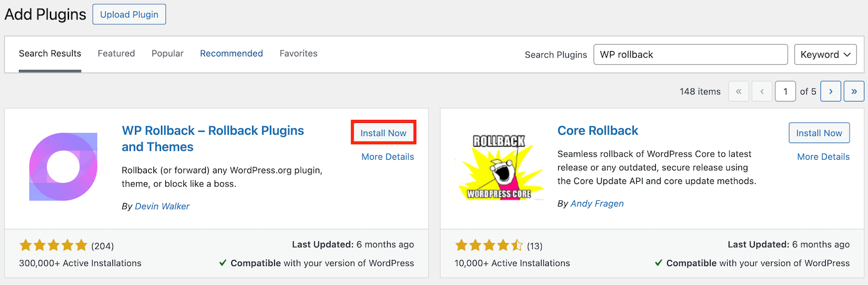Install the Core Rollback plugin now
868x285 pixels.
819,133
